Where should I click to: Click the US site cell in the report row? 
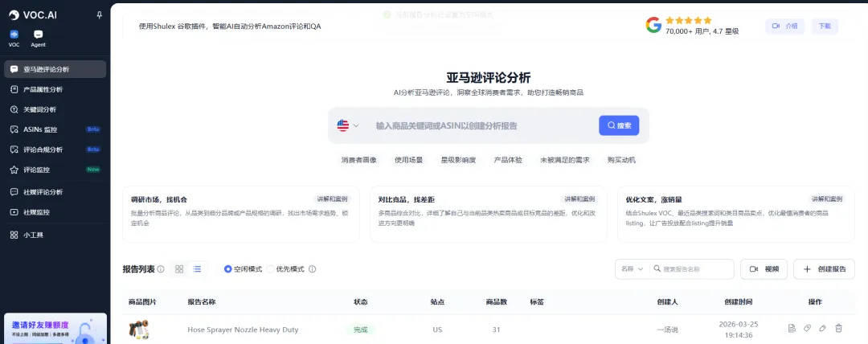coord(437,330)
